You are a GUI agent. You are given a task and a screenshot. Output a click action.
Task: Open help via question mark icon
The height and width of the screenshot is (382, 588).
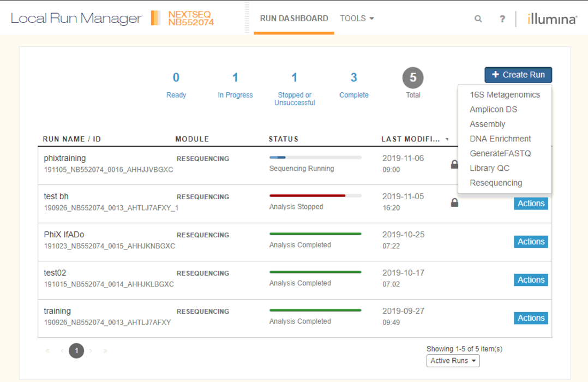[502, 19]
